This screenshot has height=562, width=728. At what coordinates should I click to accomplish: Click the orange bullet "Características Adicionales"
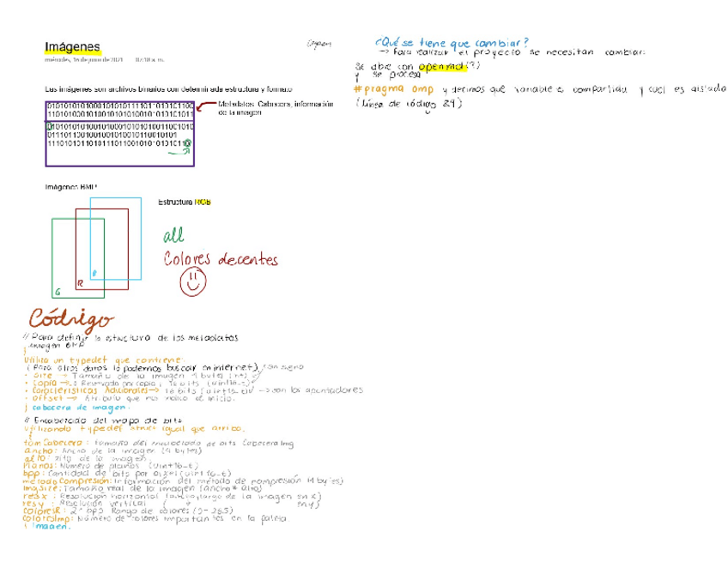click(90, 390)
